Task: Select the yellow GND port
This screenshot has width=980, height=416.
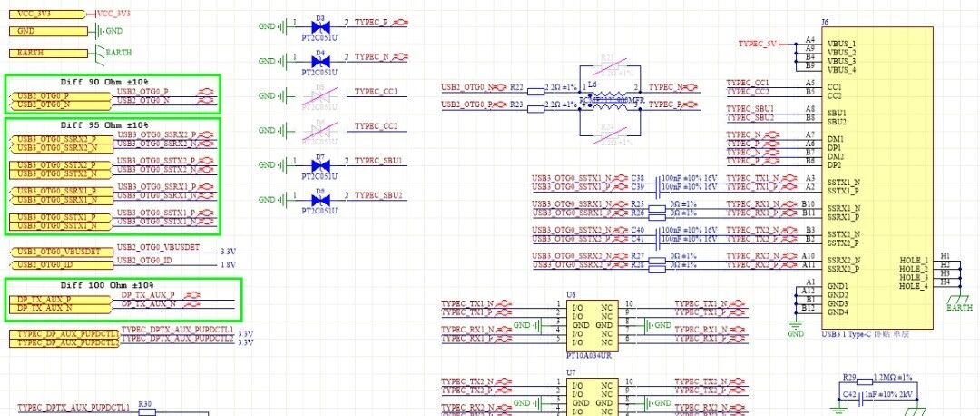Action: pos(49,31)
